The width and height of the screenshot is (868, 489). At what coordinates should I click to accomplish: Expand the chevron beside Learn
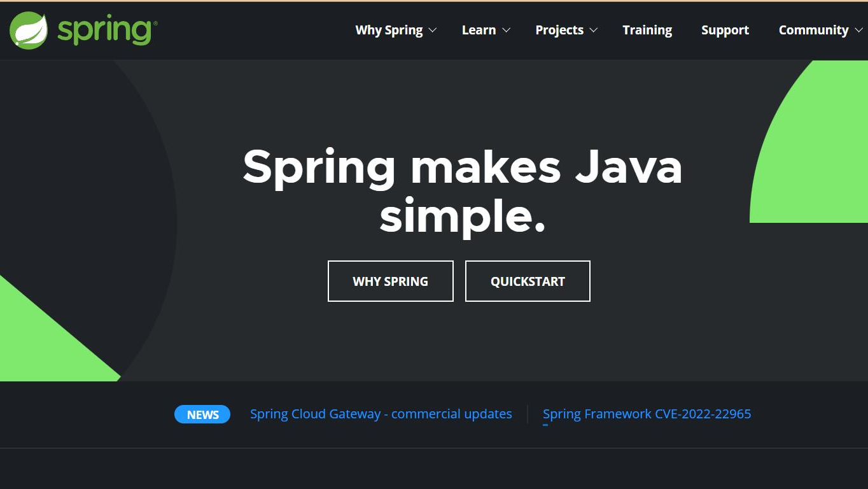pos(507,30)
